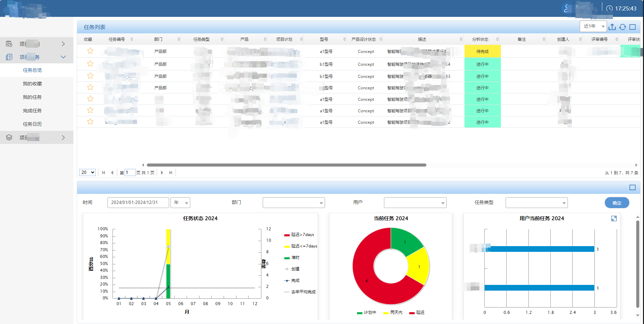The height and width of the screenshot is (324, 644).
Task: Open the 近1年 time range dropdown
Action: (593, 26)
